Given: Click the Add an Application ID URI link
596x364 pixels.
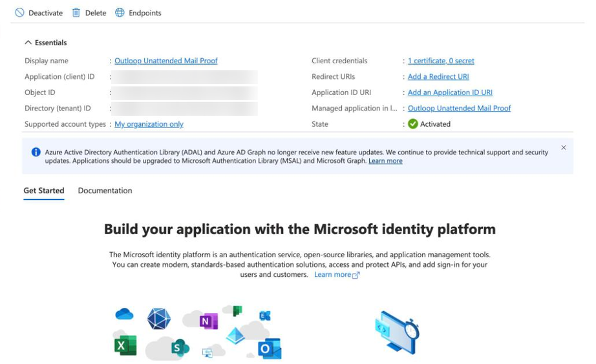Looking at the screenshot, I should (x=450, y=92).
